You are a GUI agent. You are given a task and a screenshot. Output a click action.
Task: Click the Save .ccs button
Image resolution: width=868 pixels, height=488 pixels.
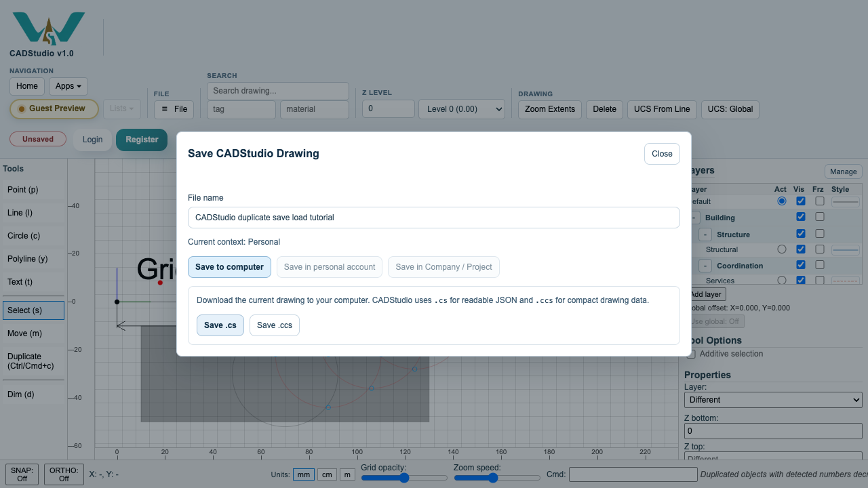[x=275, y=325]
